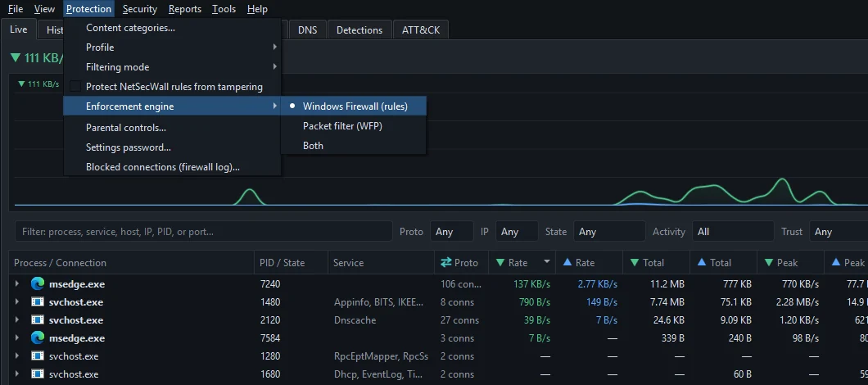Sort by the download Total column
Image resolution: width=868 pixels, height=385 pixels.
point(656,263)
